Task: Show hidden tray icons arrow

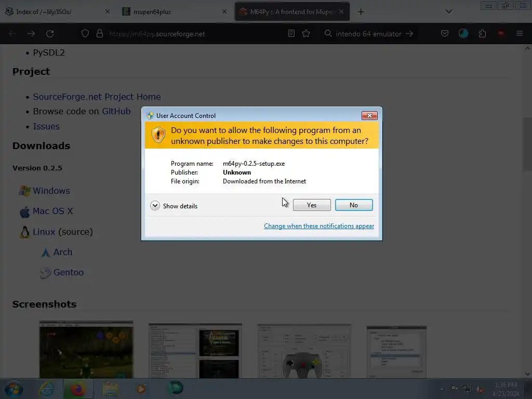Action: click(442, 389)
